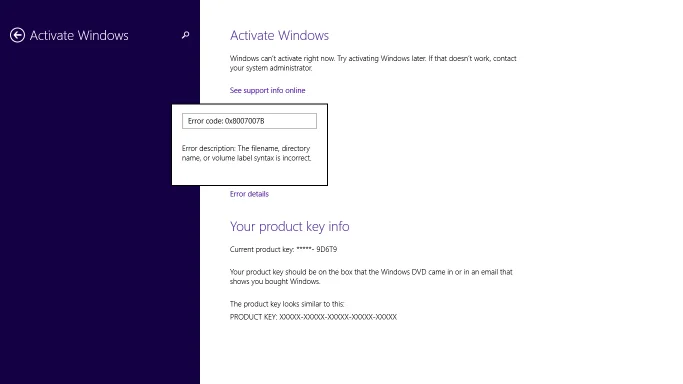This screenshot has width=683, height=384.
Task: Select the Error code 0x8007007B field
Action: [x=249, y=121]
